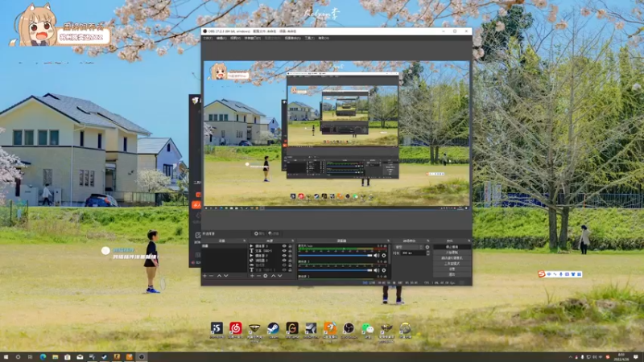This screenshot has width=644, height=362.
Task: Open the black G logo desktop shortcut
Action: pos(292,329)
